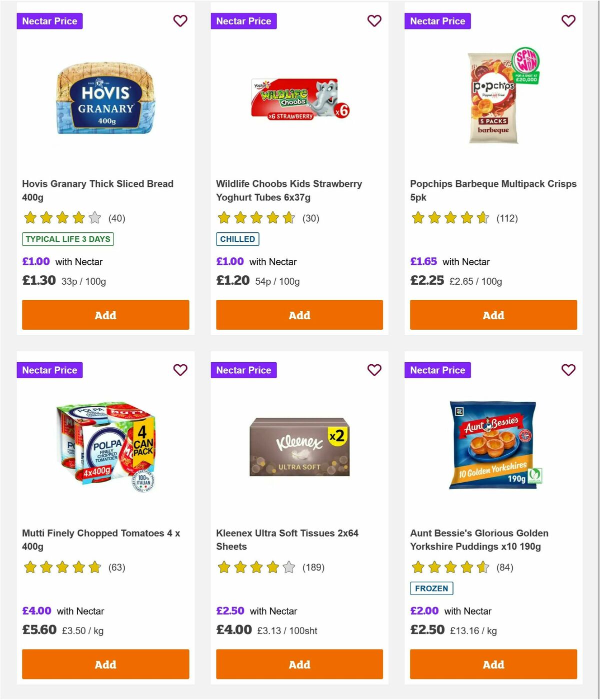The image size is (600, 700).
Task: Favourite the Popchips Barbeque crisps
Action: click(568, 21)
